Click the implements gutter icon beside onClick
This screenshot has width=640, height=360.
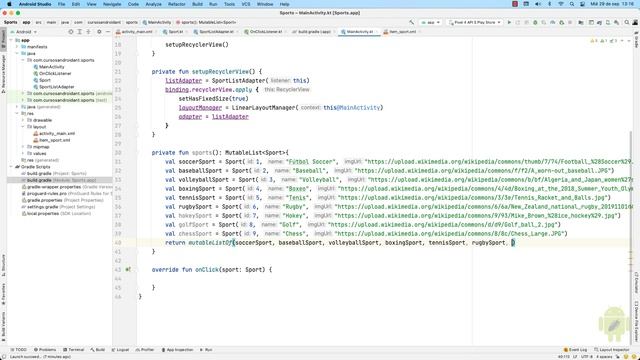128,269
